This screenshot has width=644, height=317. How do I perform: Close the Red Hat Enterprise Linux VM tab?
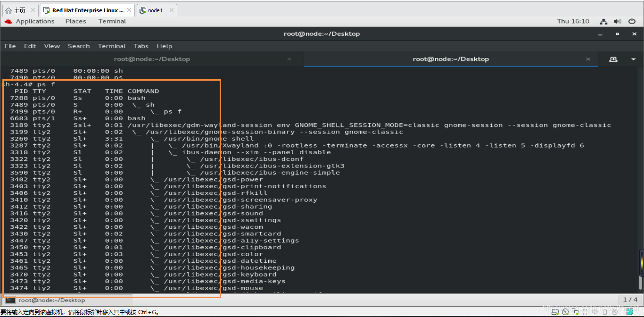[129, 10]
